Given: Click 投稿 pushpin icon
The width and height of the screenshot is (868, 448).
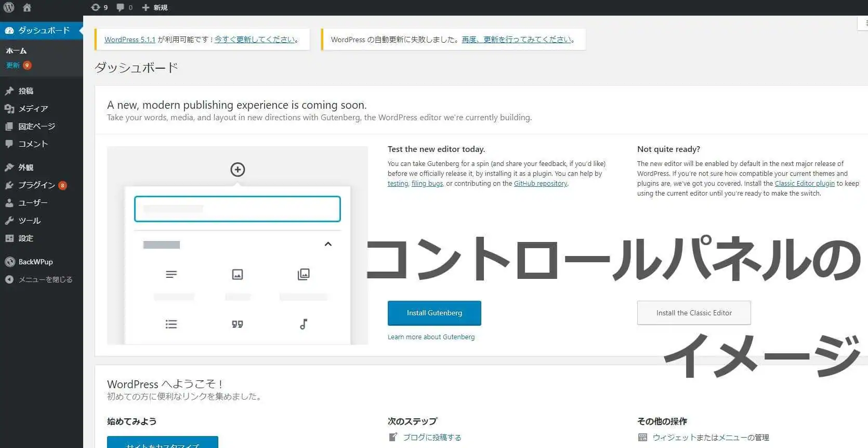Looking at the screenshot, I should click(9, 91).
